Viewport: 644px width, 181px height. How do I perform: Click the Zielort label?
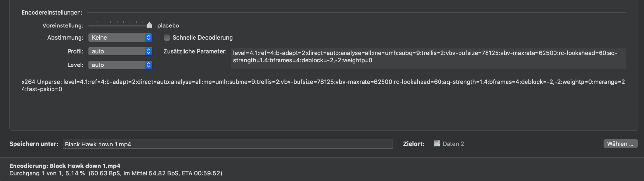click(x=414, y=144)
